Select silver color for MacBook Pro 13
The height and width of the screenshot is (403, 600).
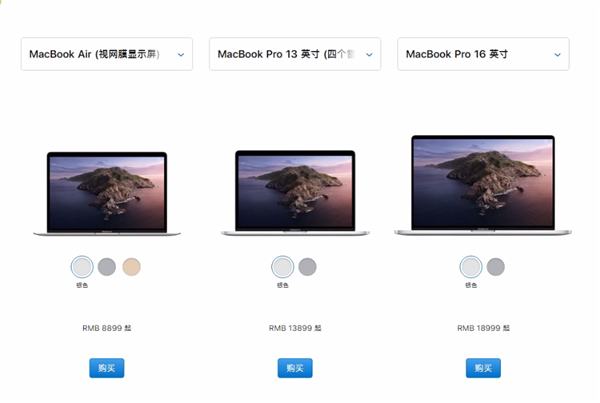pyautogui.click(x=282, y=267)
